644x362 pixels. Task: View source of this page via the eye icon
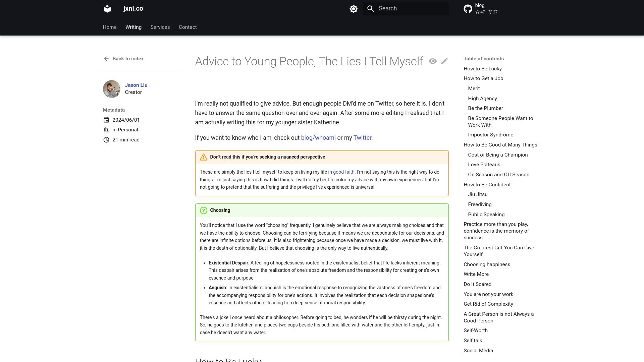point(433,61)
